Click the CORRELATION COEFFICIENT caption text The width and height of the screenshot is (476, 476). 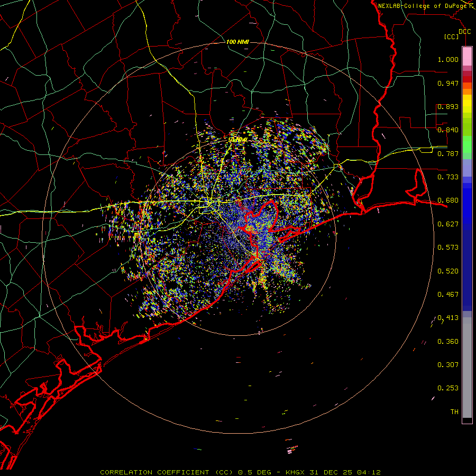pos(154,472)
